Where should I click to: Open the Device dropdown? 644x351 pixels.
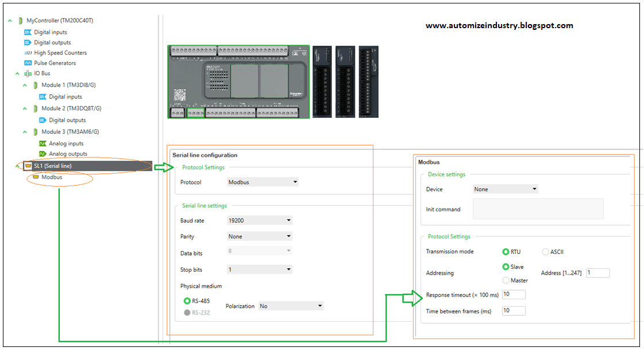(505, 189)
